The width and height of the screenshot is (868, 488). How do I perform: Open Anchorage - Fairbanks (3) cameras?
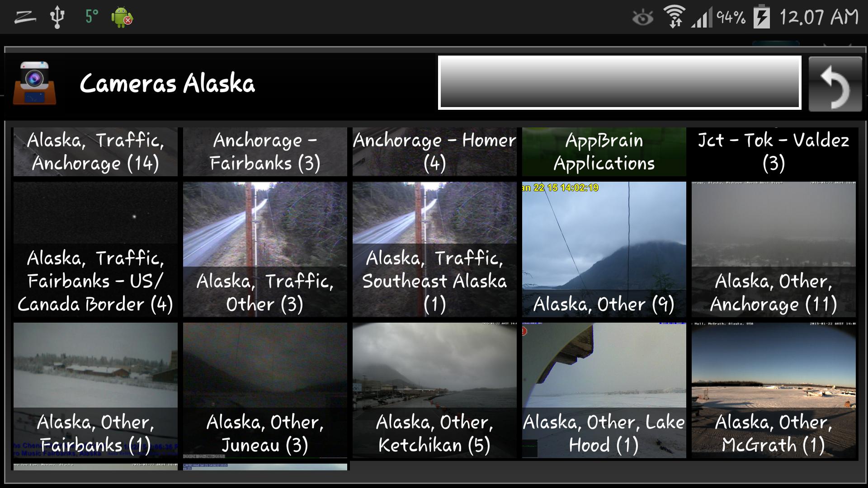coord(265,152)
